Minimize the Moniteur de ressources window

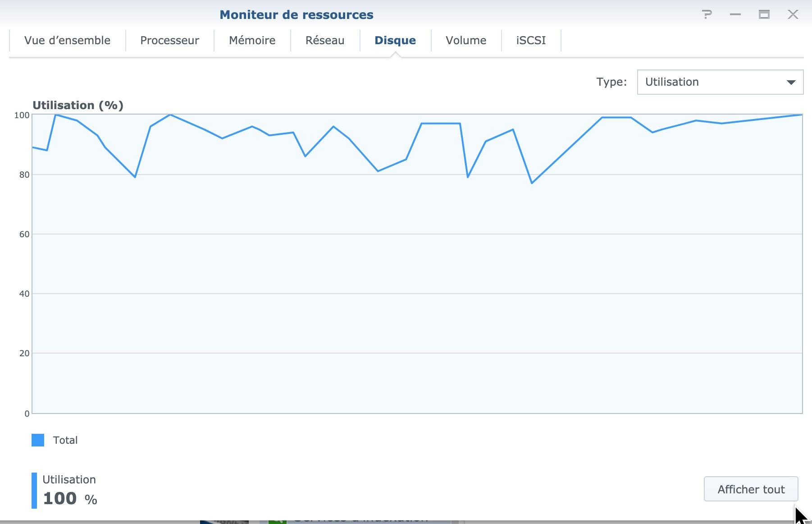click(x=735, y=14)
